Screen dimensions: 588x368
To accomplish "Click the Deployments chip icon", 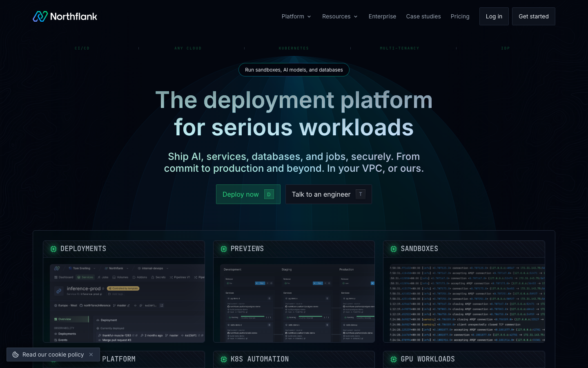I will coord(53,249).
